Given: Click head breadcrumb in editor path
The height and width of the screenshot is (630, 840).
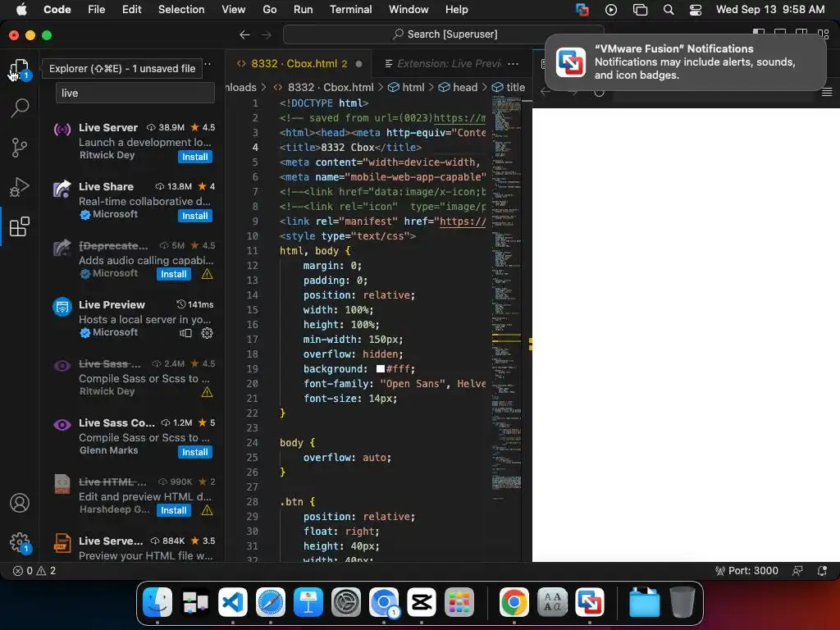Looking at the screenshot, I should (x=459, y=87).
